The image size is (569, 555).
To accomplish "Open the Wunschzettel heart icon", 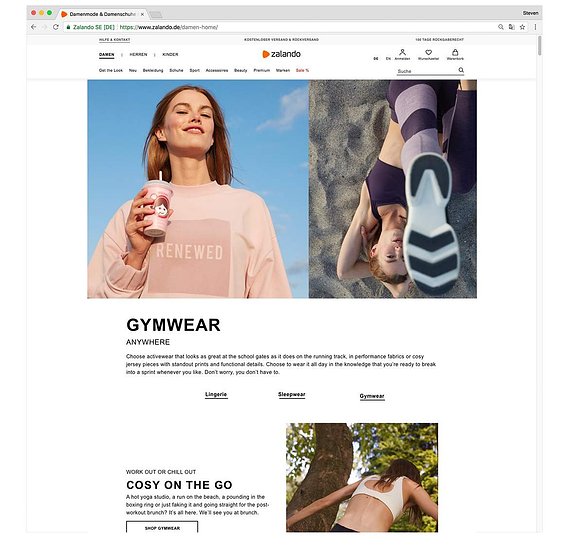I will click(x=428, y=52).
